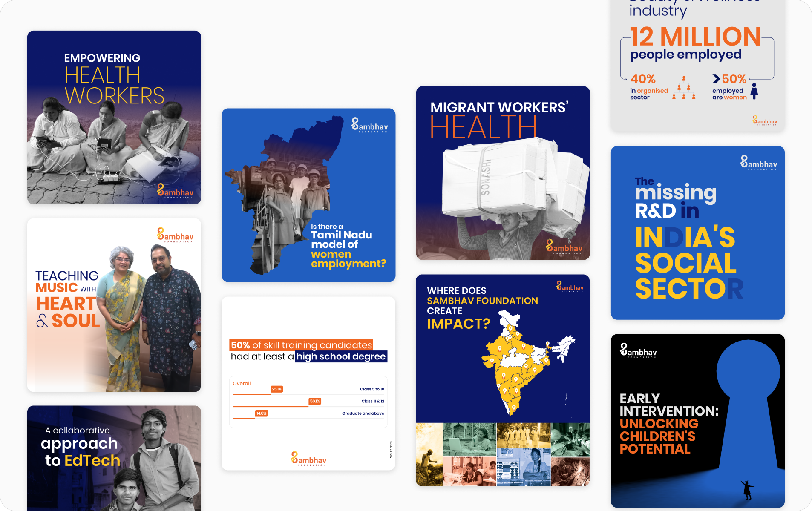
Task: Click the child silhouette below the keyhole
Action: [x=747, y=490]
